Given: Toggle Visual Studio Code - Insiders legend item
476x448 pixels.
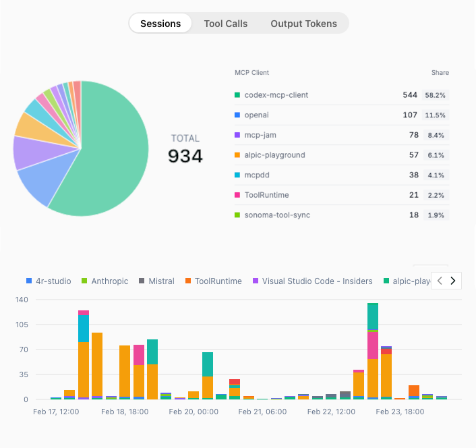Looking at the screenshot, I should click(312, 281).
